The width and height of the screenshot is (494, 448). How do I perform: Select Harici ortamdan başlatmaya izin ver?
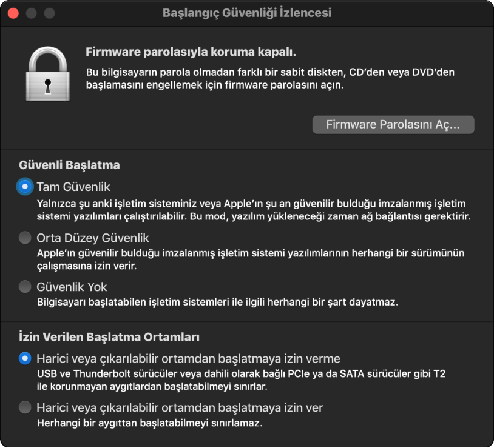pos(24,407)
